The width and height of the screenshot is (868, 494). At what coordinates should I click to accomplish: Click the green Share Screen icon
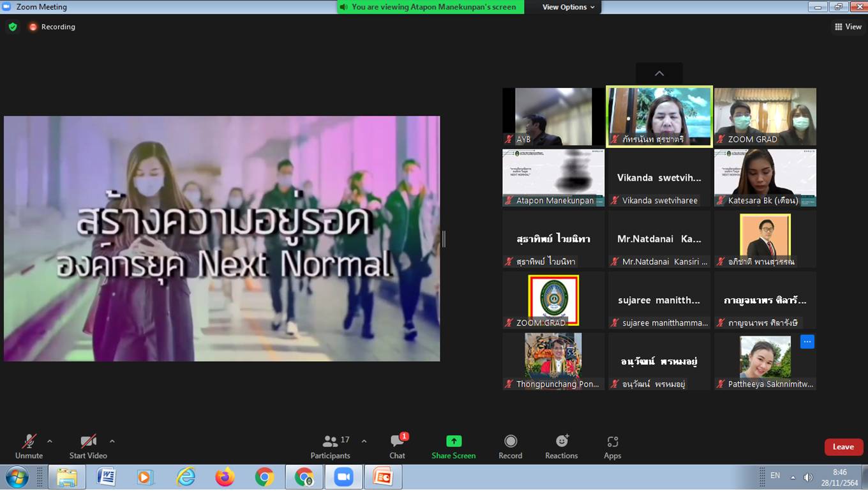pos(453,441)
